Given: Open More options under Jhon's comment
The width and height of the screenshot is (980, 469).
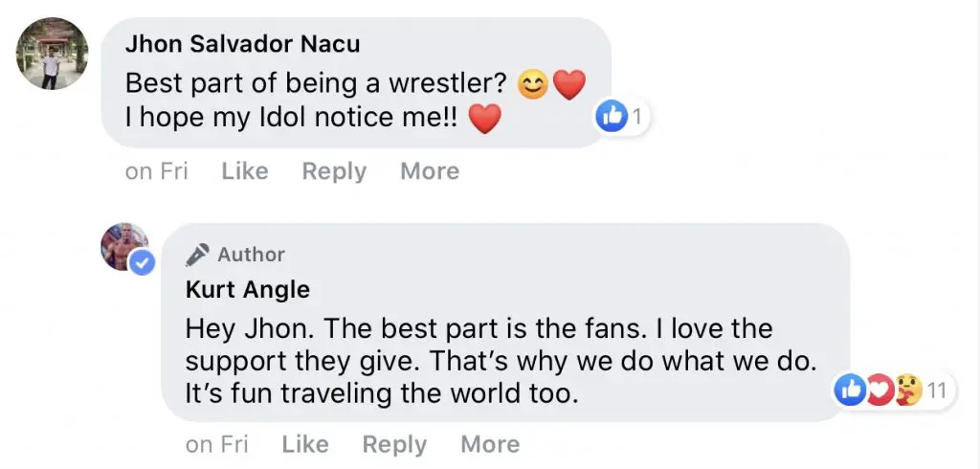Looking at the screenshot, I should 430,171.
